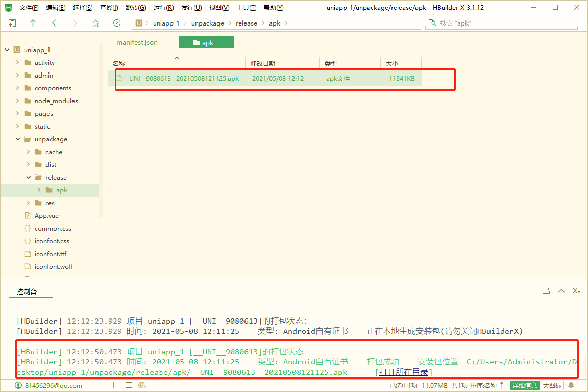Collapse the console panel with the chevron
This screenshot has height=392, width=588.
[x=561, y=291]
